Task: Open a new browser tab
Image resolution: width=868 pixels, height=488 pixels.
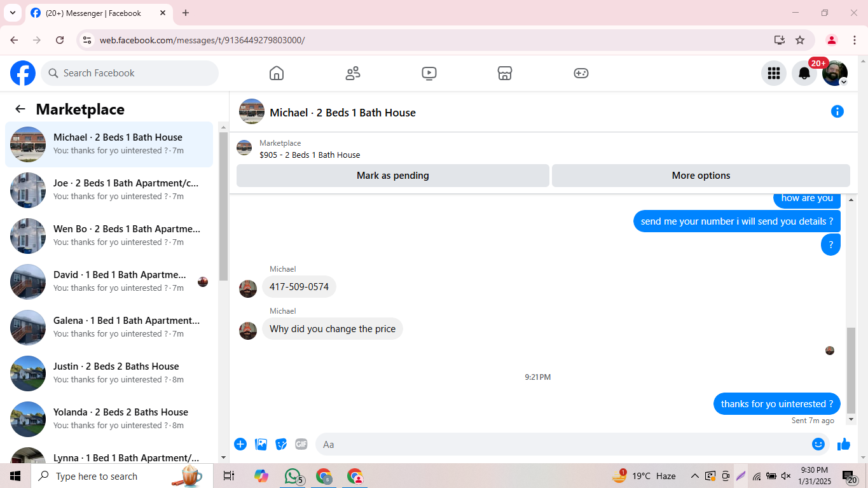Action: (186, 13)
